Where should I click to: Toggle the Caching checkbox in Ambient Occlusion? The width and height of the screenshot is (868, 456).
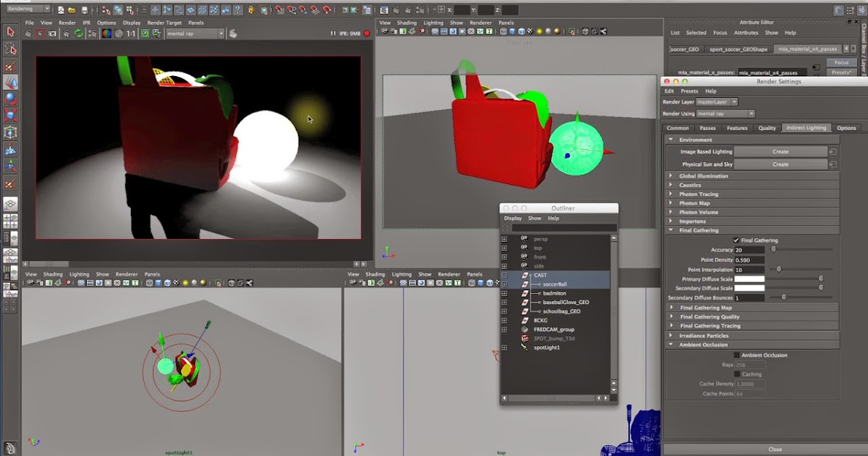tap(736, 373)
